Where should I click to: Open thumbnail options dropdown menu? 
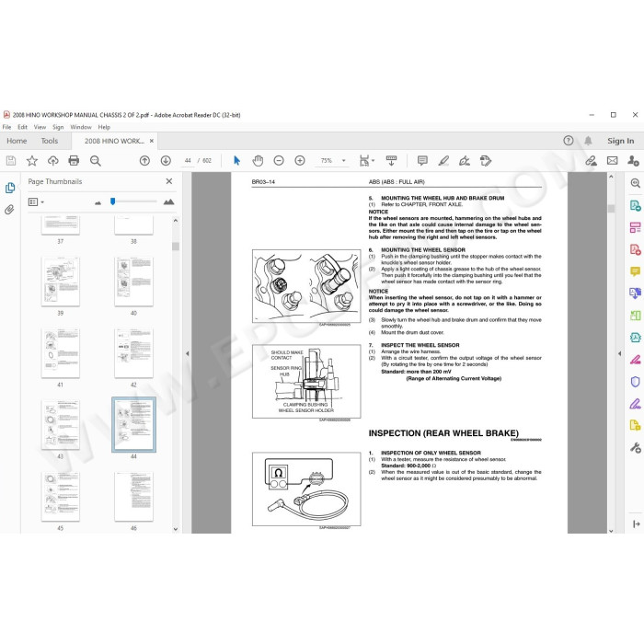pyautogui.click(x=36, y=202)
